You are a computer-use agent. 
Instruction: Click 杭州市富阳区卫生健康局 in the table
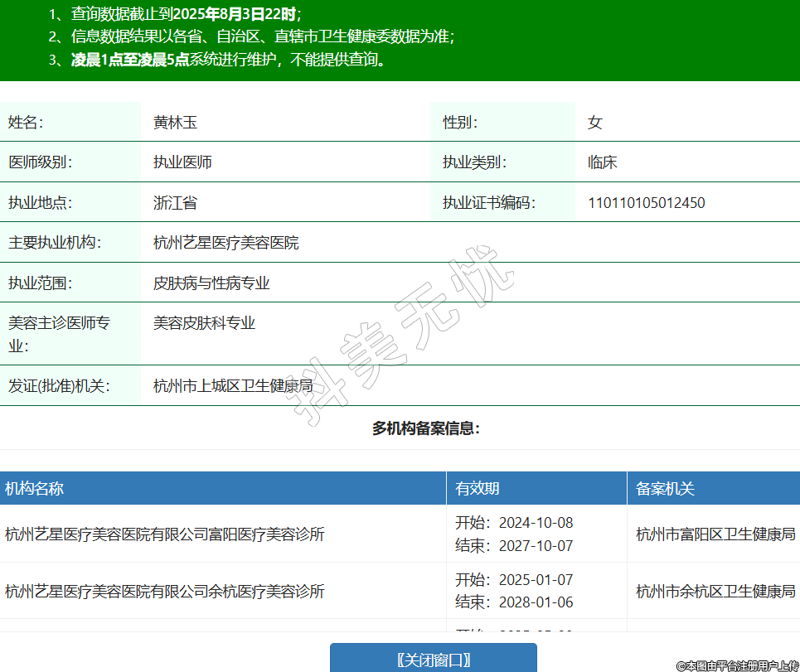pyautogui.click(x=715, y=534)
